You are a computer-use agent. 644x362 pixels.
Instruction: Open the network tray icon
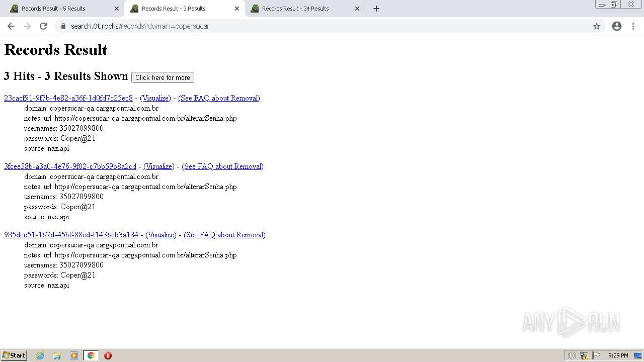(x=584, y=355)
